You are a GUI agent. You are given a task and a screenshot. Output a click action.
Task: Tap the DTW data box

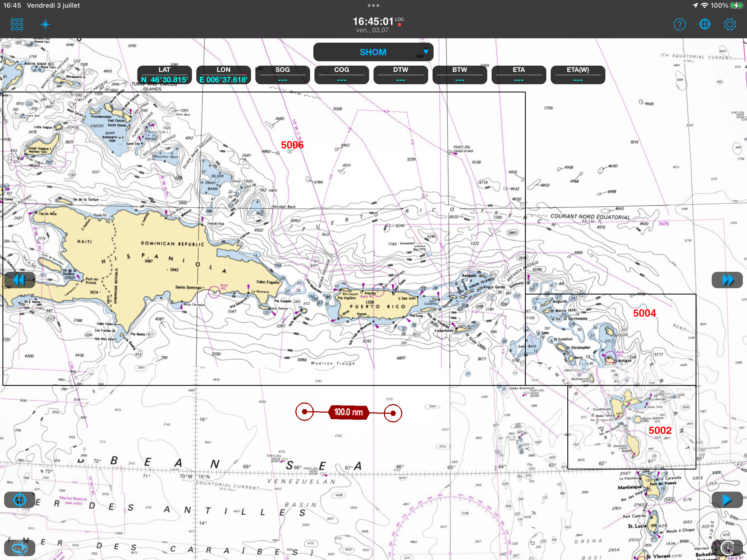[401, 75]
